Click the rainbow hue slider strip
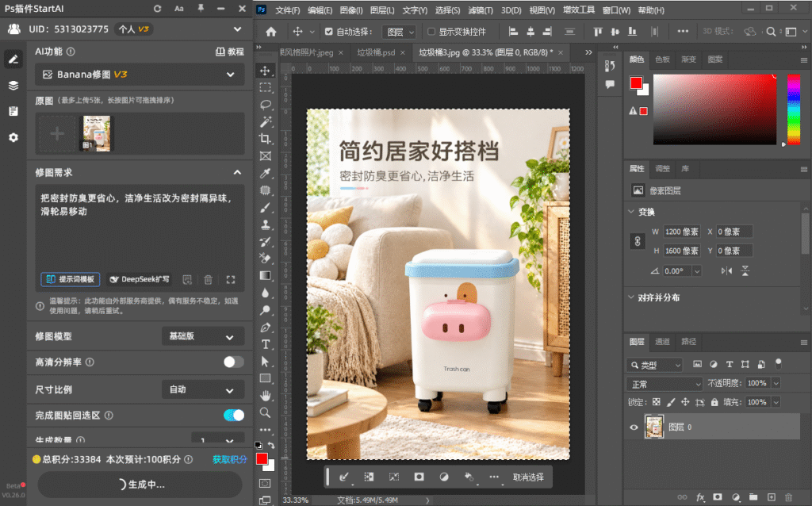Screen dimensions: 812x506 point(794,109)
